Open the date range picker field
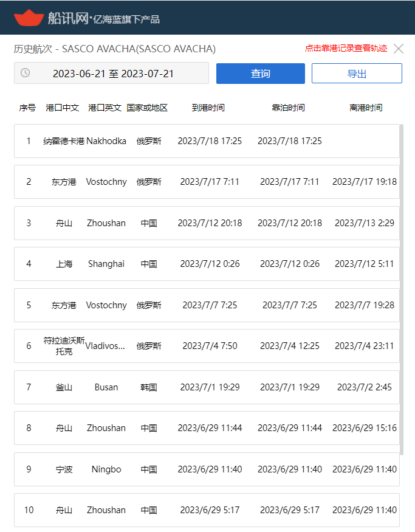This screenshot has height=532, width=415. (x=113, y=74)
